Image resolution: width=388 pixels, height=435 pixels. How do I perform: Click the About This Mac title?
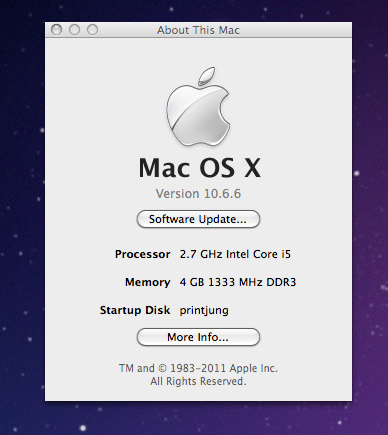pyautogui.click(x=198, y=30)
